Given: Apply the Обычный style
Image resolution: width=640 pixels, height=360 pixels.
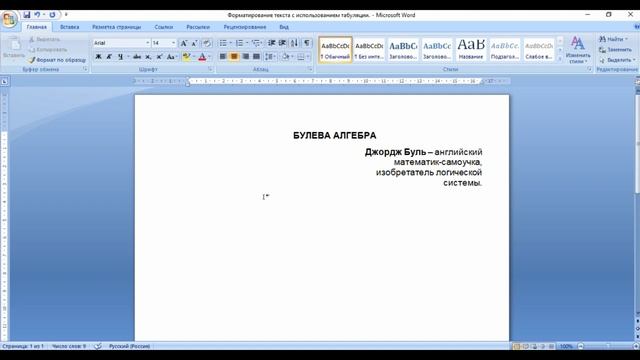Looking at the screenshot, I should pyautogui.click(x=335, y=50).
